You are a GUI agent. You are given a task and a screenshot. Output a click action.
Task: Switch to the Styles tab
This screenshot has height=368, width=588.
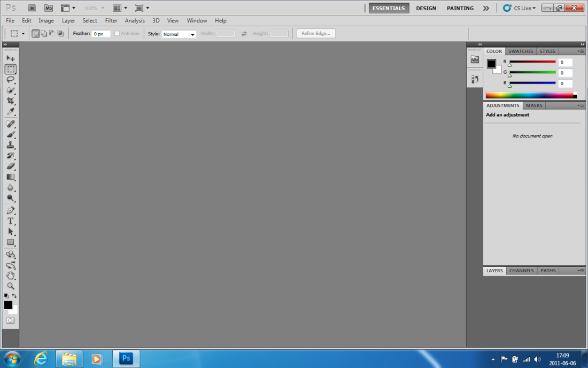547,51
